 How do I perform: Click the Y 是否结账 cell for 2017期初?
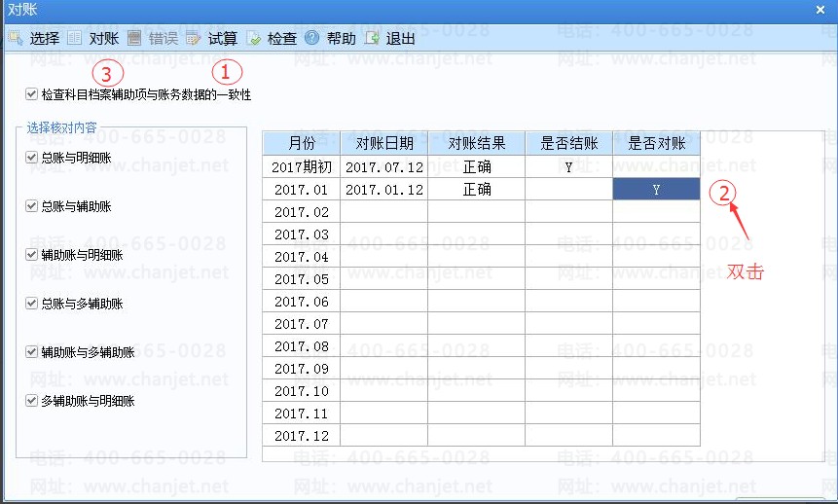569,166
